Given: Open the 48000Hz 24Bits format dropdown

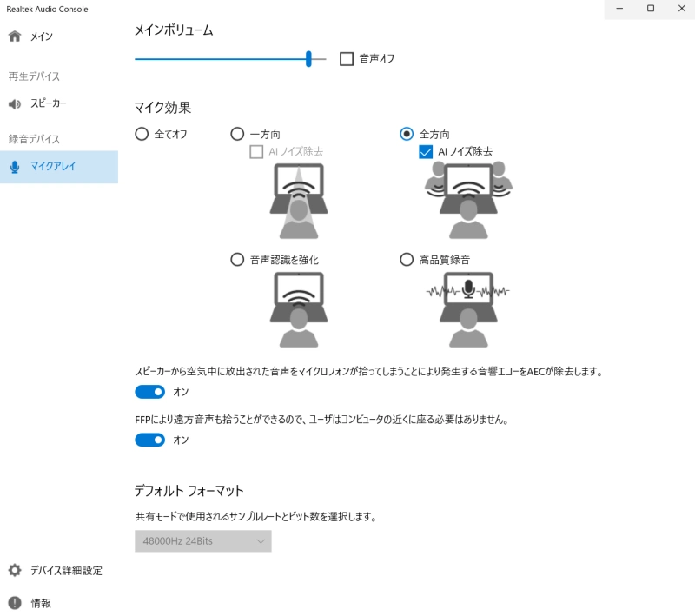Looking at the screenshot, I should click(202, 540).
